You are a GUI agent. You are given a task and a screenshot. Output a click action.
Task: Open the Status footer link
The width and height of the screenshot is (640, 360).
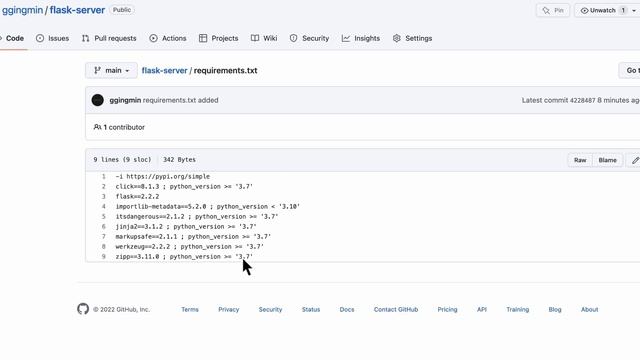click(x=311, y=309)
